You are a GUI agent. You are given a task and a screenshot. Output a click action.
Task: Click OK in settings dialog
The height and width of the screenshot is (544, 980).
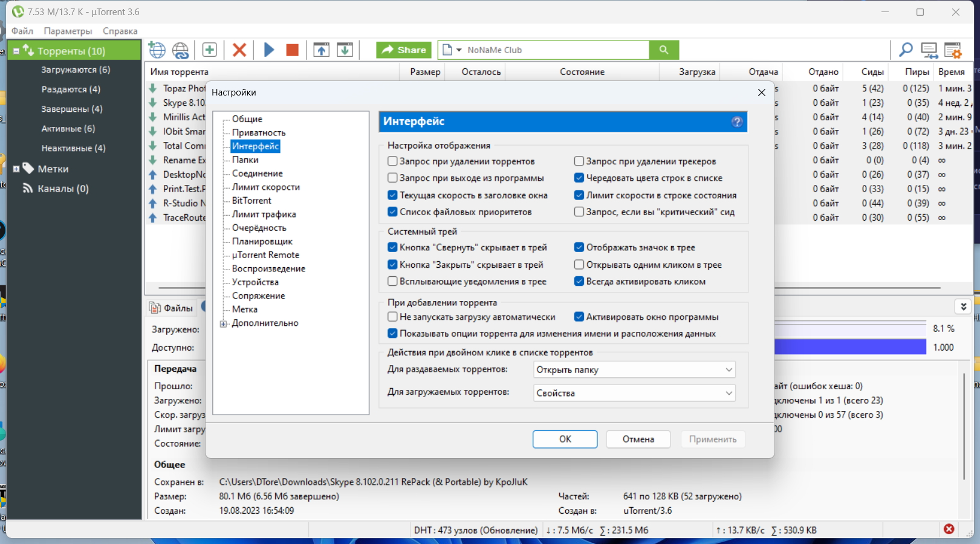point(565,439)
